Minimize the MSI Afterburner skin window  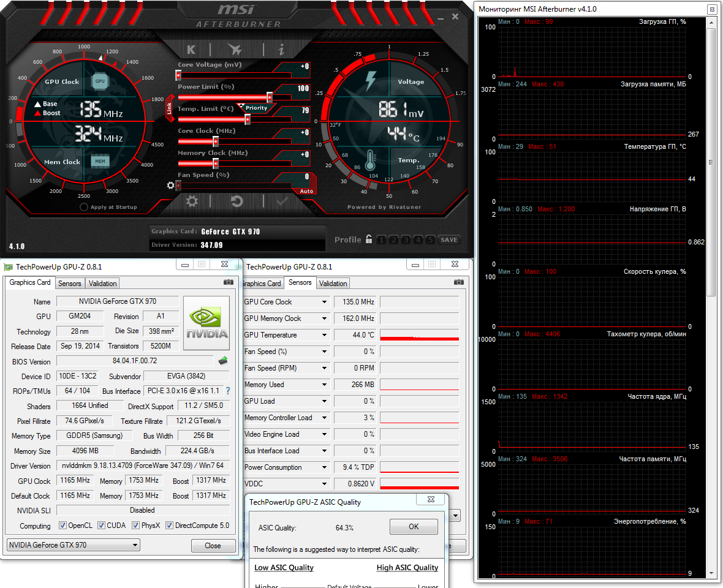click(x=441, y=18)
